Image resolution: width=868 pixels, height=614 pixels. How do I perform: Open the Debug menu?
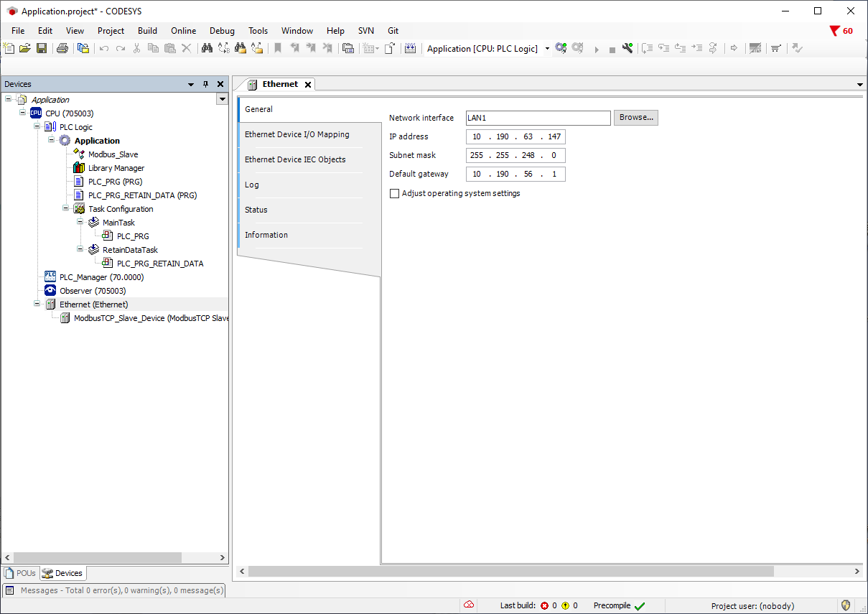point(222,31)
